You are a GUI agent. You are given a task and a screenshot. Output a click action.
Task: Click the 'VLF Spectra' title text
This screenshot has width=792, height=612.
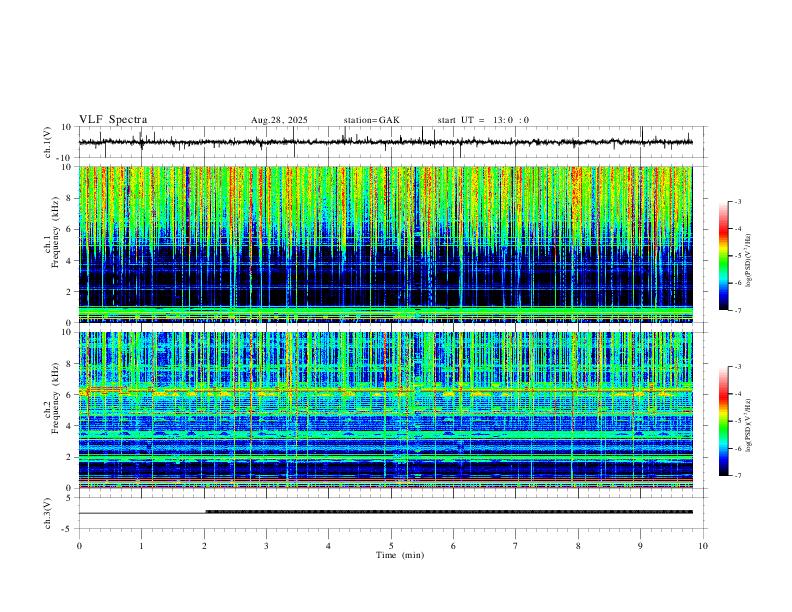coord(113,120)
